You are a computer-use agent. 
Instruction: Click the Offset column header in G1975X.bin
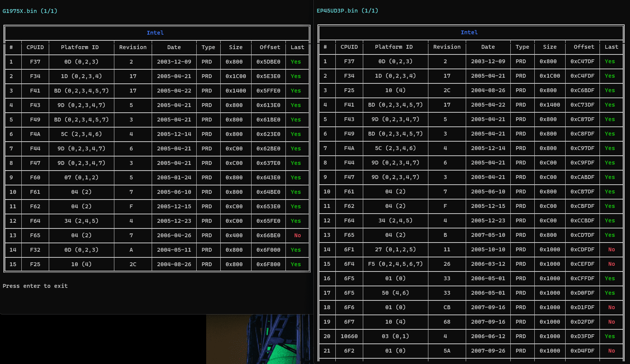tap(270, 47)
